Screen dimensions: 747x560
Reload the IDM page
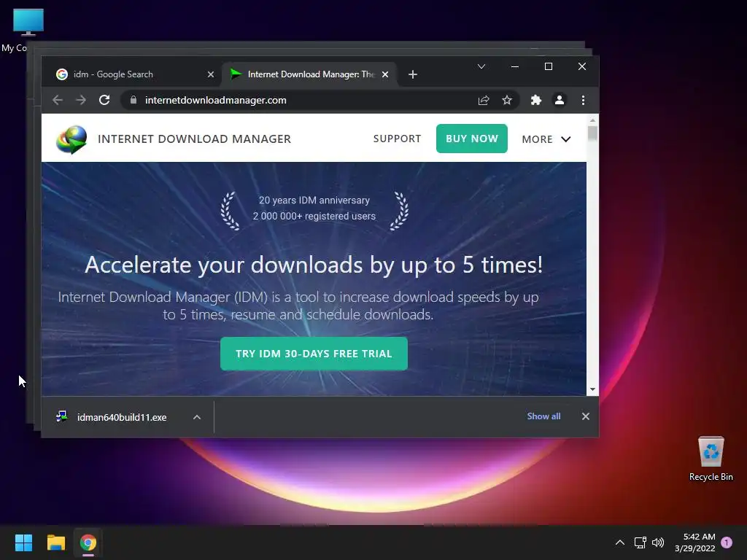click(104, 100)
